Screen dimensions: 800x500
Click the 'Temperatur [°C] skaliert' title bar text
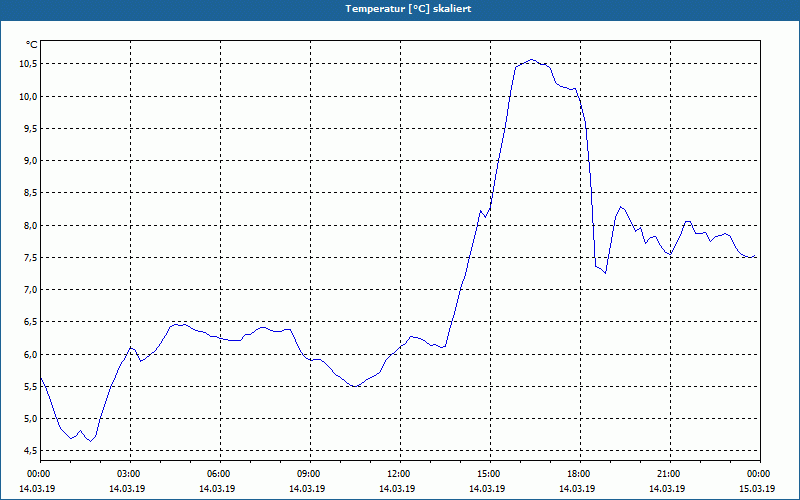pos(408,9)
